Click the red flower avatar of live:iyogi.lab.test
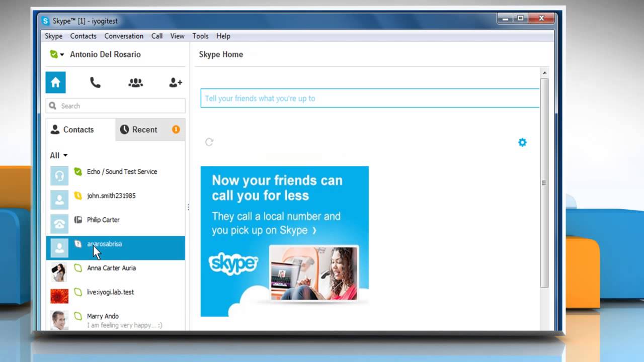The image size is (644, 362). tap(59, 296)
